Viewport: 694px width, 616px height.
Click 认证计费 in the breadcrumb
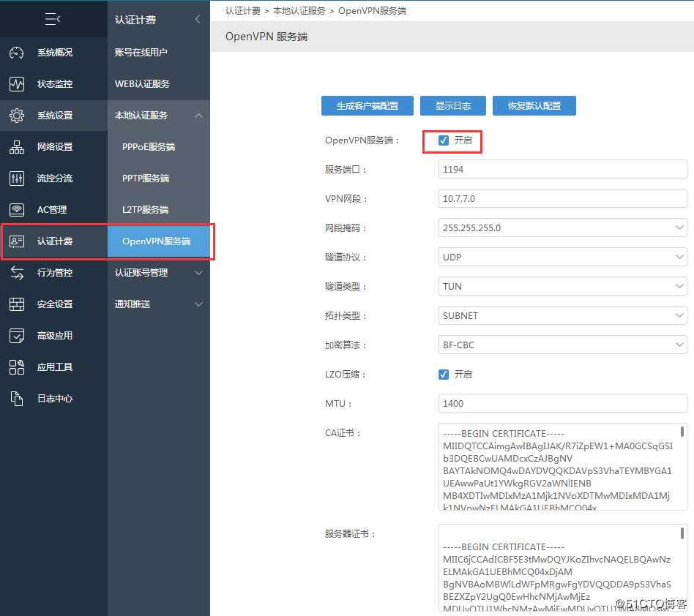[242, 11]
